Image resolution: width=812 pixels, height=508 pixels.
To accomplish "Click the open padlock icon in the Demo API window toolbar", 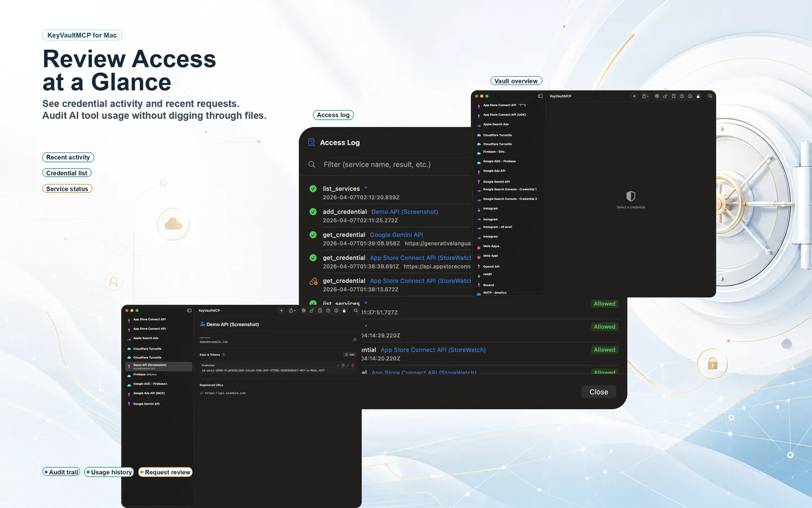I will [312, 310].
